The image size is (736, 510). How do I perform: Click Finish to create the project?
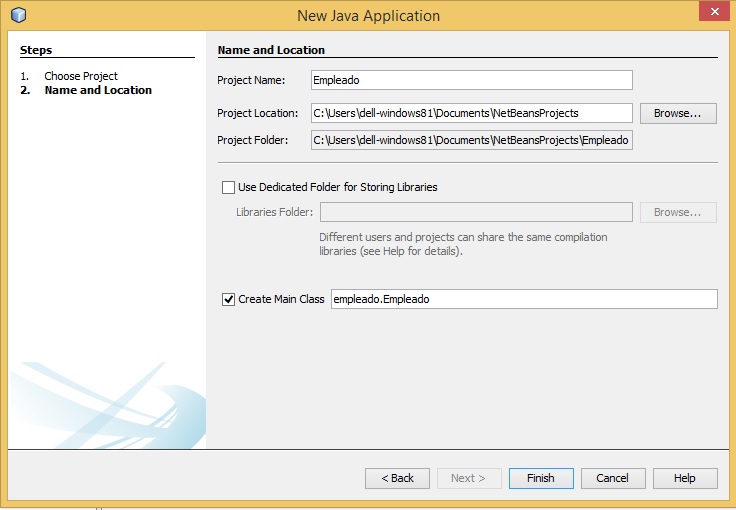pyautogui.click(x=541, y=478)
